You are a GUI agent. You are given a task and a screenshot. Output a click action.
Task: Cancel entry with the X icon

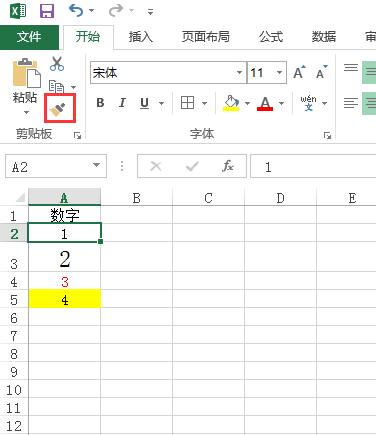156,166
